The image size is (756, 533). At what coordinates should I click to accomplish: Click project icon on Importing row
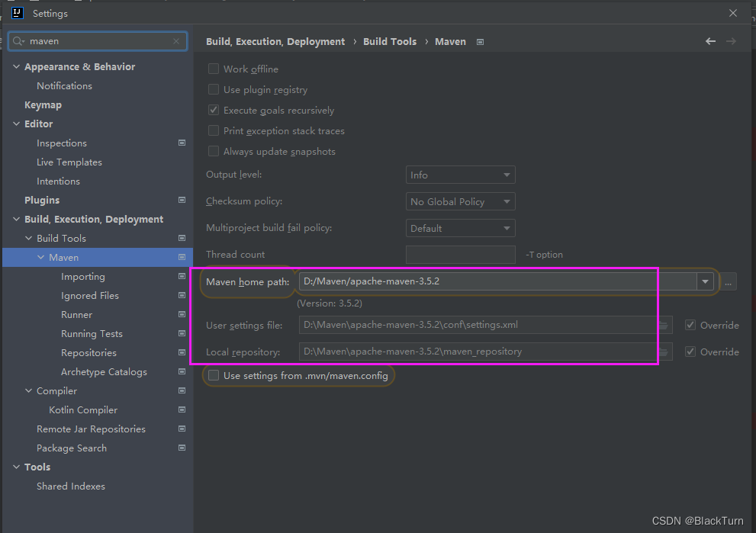click(x=182, y=276)
